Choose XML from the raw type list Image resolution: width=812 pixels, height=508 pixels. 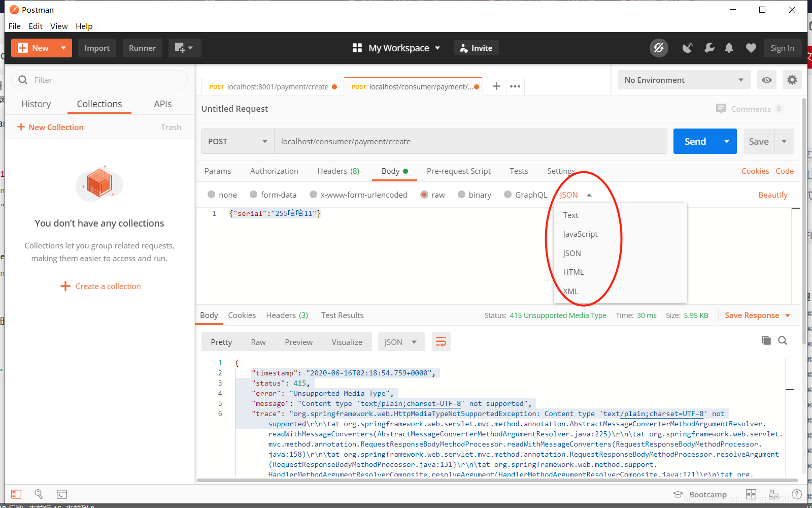coord(571,291)
